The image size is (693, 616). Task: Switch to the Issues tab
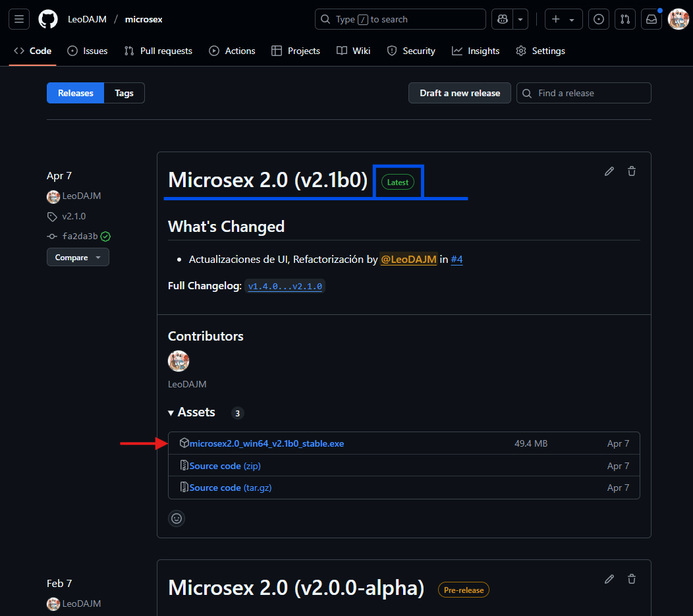[88, 51]
